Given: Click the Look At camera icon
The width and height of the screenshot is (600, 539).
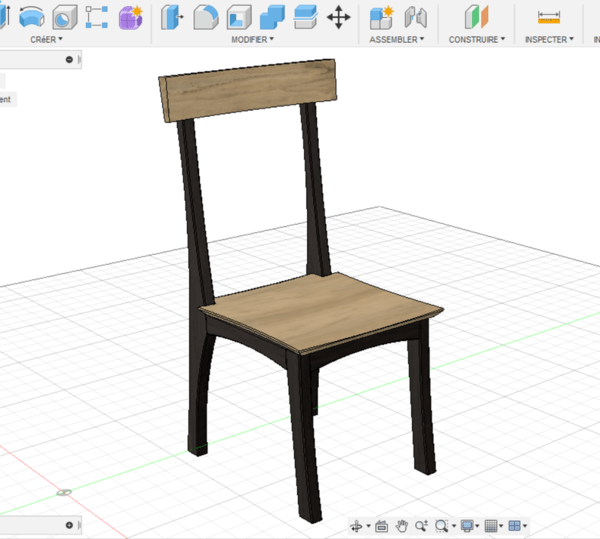Looking at the screenshot, I should (381, 526).
